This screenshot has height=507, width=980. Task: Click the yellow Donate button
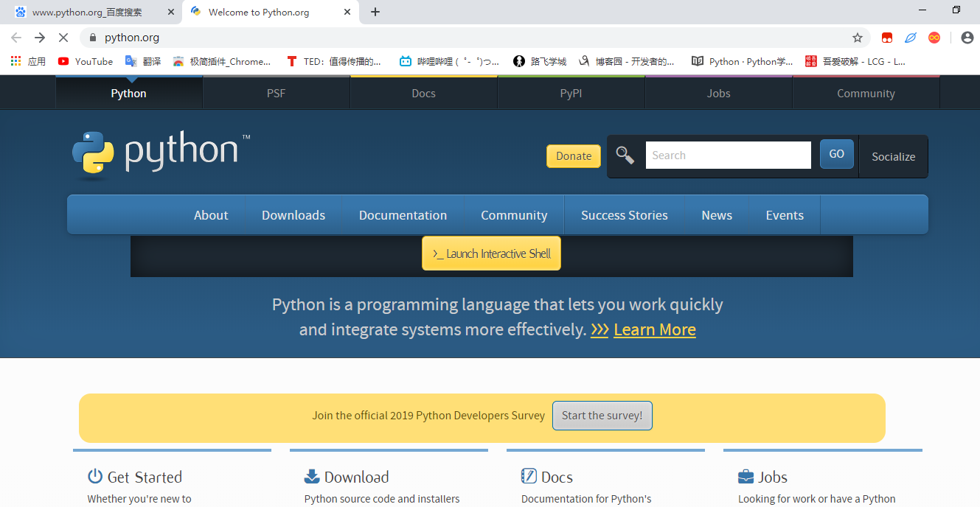coord(574,156)
